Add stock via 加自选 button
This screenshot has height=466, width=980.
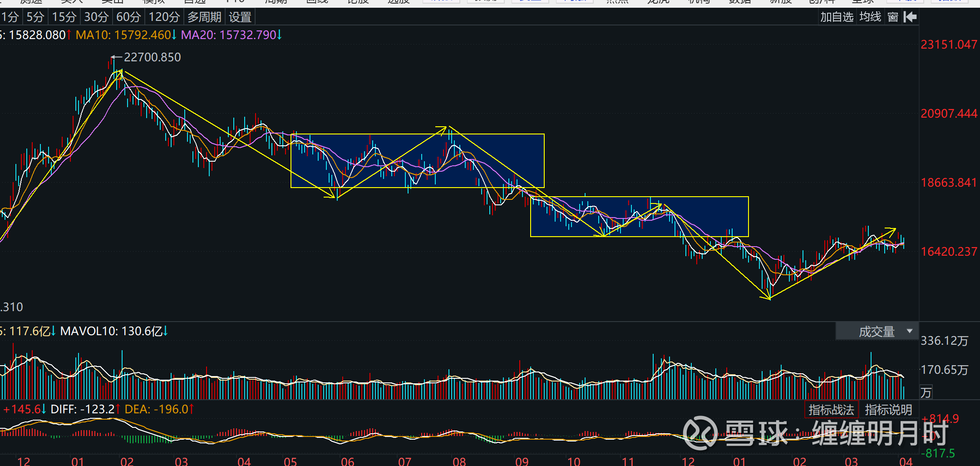click(837, 17)
